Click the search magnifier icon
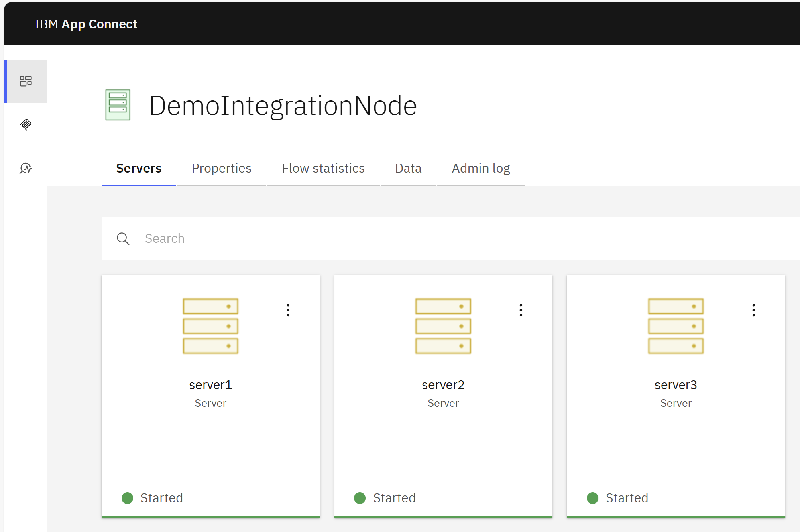Image resolution: width=800 pixels, height=532 pixels. pos(123,238)
